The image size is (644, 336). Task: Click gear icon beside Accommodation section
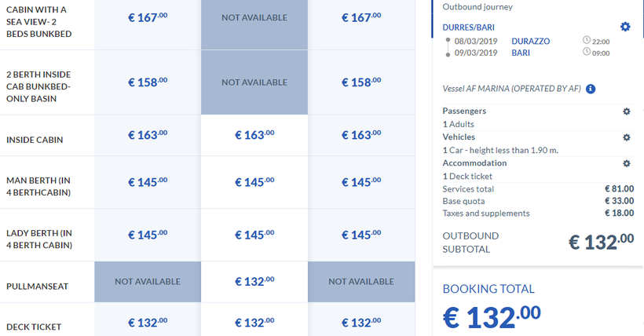click(627, 163)
